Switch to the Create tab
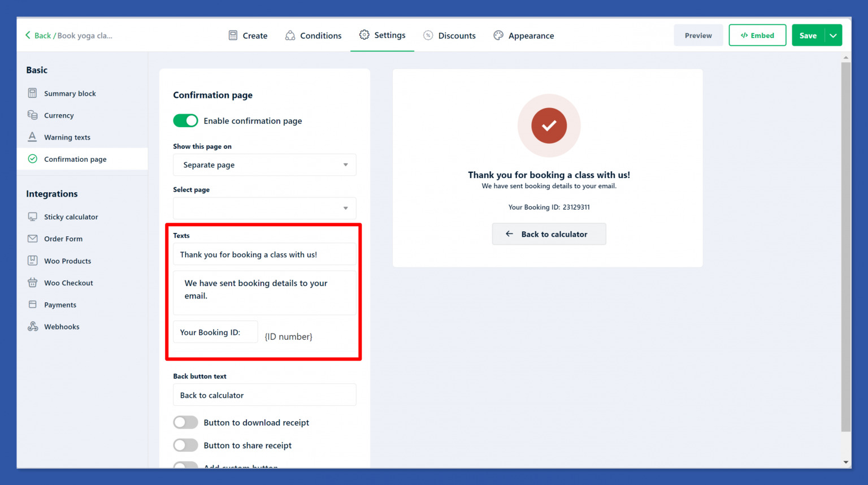This screenshot has width=868, height=485. tap(248, 36)
